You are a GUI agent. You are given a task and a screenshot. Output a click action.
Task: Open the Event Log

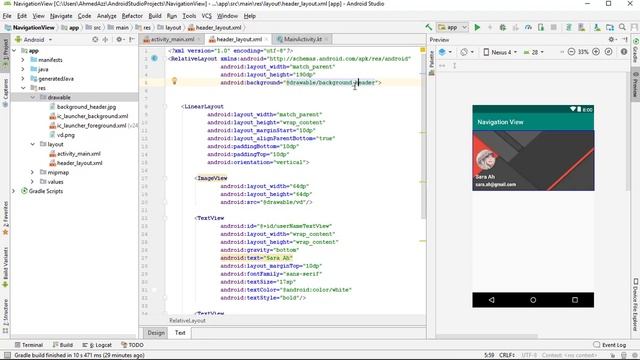610,345
